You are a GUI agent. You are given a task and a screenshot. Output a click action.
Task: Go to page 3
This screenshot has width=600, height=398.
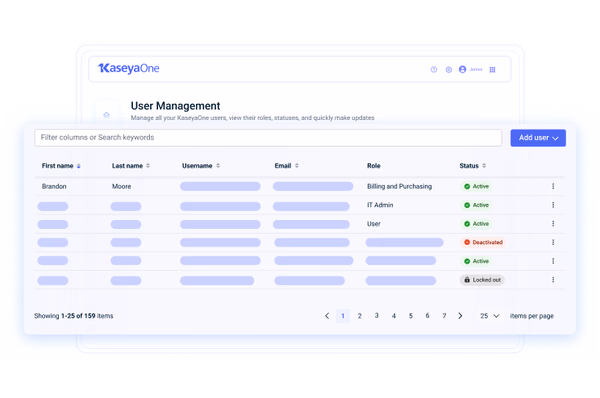point(377,316)
